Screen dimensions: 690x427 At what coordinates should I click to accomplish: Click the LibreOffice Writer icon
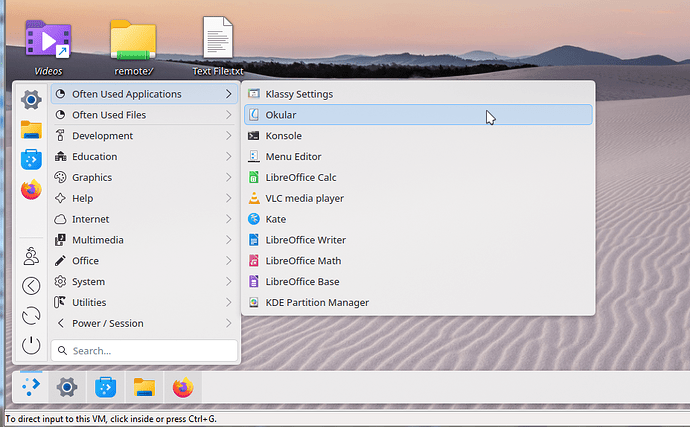(254, 240)
